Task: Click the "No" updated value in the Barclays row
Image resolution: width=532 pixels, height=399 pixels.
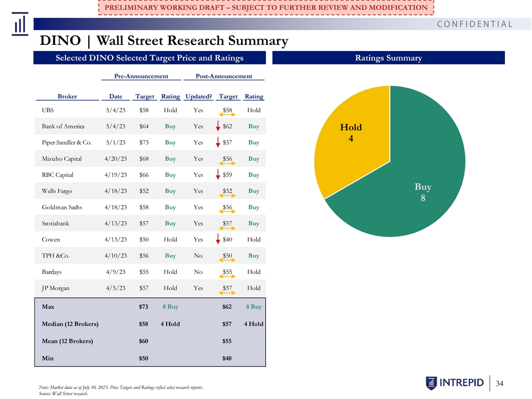Action: (198, 272)
